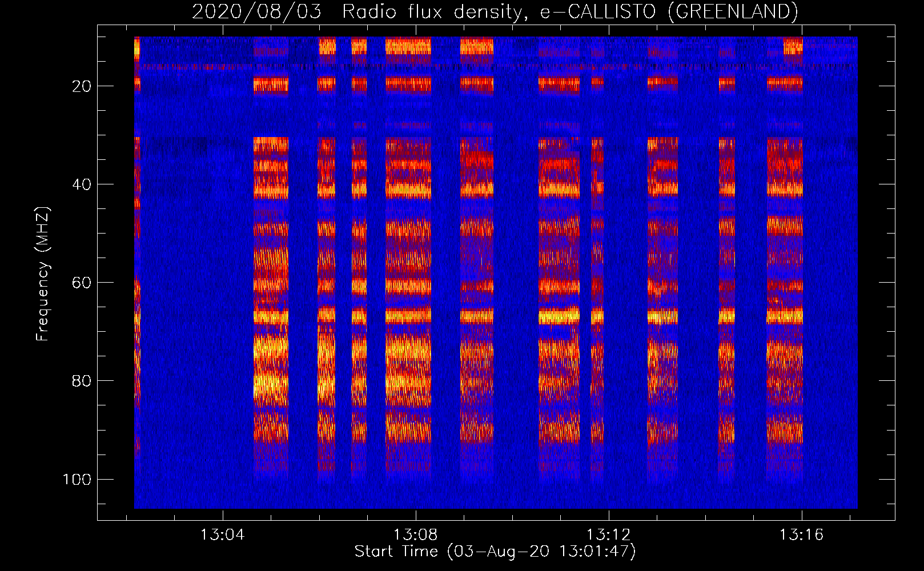Click the 80 frequency tick label
This screenshot has height=571, width=924.
click(82, 381)
